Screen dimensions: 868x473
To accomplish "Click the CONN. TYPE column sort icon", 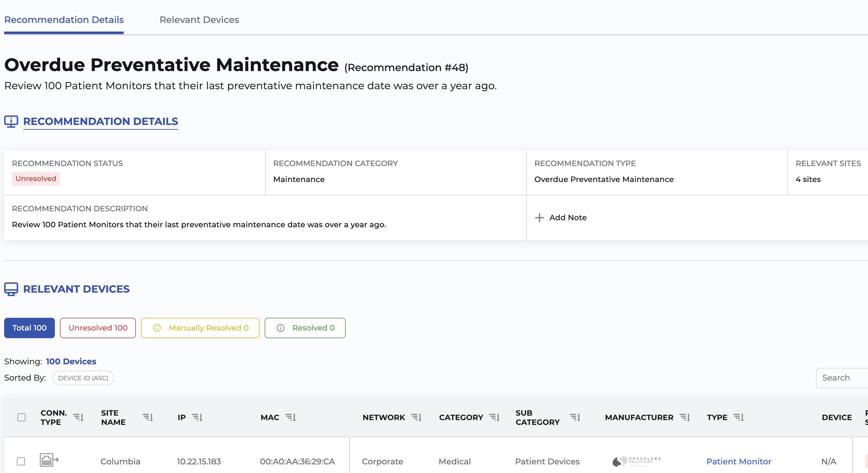I will point(78,418).
